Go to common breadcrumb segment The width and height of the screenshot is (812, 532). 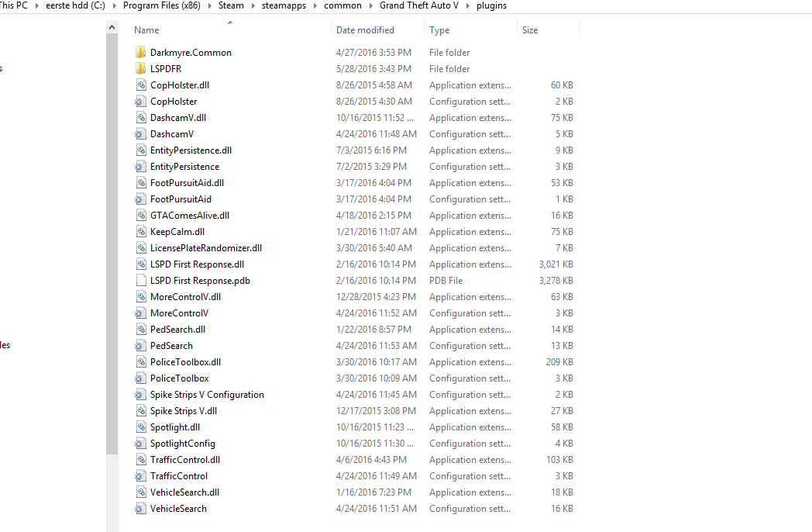click(x=342, y=5)
